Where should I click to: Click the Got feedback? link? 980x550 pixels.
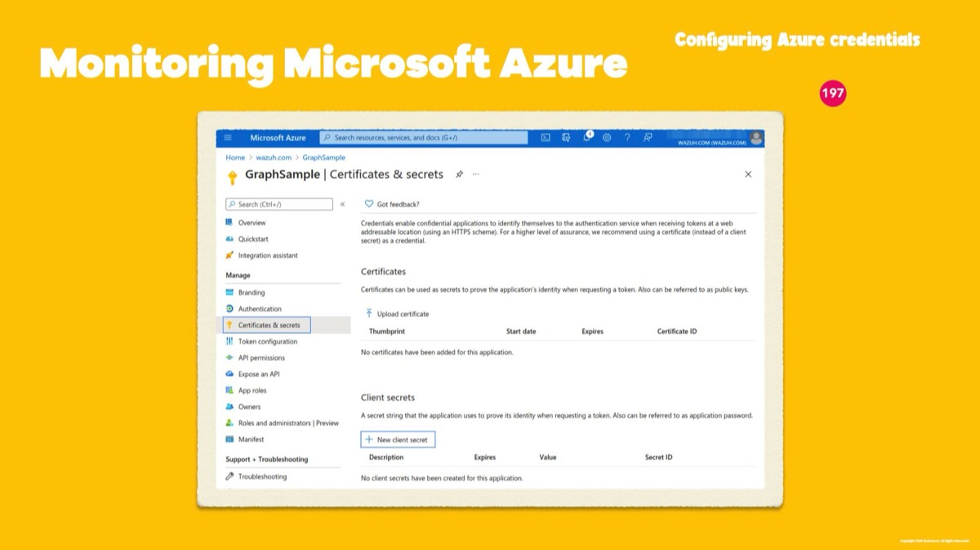[397, 204]
